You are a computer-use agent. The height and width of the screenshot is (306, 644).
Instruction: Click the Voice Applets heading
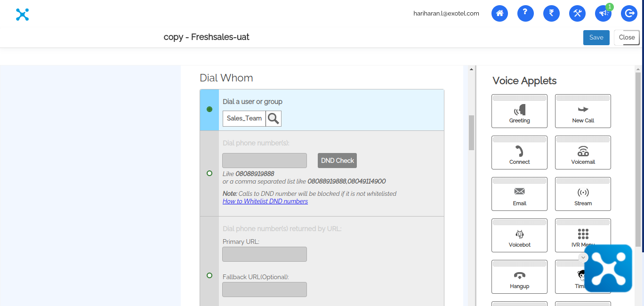point(524,81)
